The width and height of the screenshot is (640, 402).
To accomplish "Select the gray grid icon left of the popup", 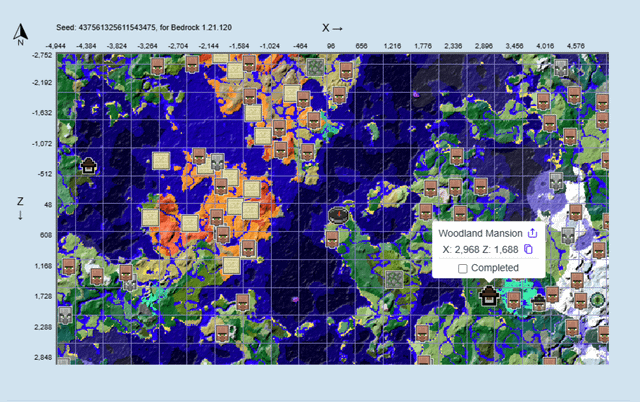I will tap(395, 278).
